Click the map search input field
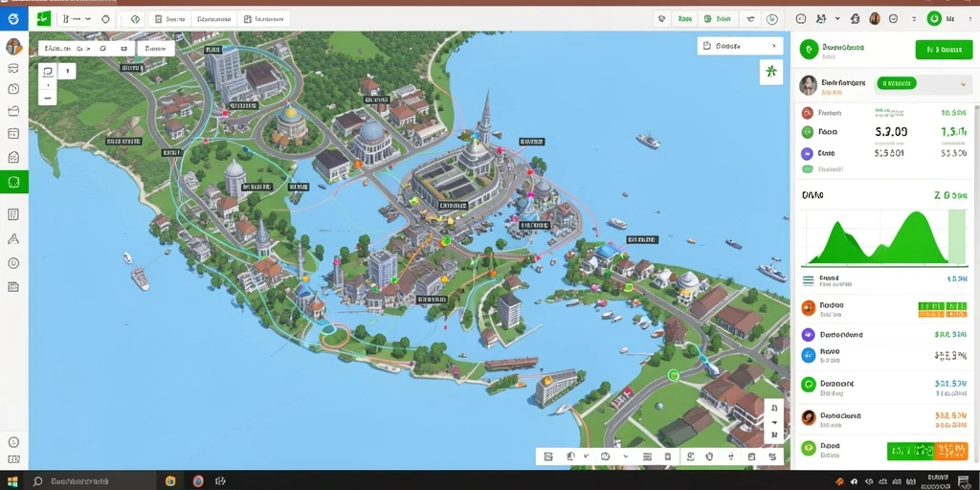Image resolution: width=980 pixels, height=490 pixels. 86,48
